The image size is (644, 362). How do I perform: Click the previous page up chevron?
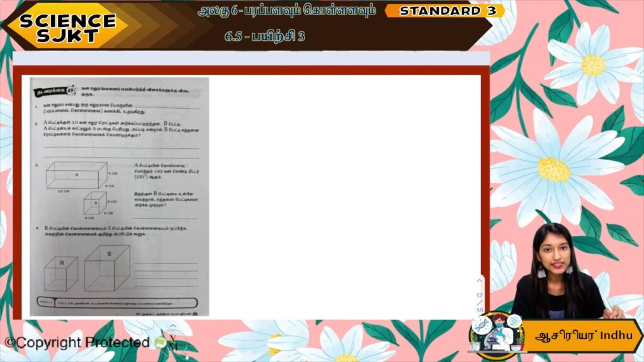point(479,280)
